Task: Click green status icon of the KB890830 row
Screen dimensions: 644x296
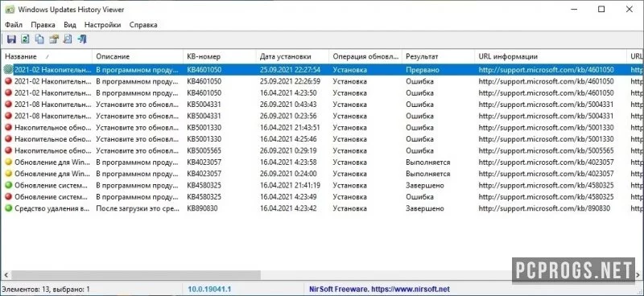Action: 8,208
